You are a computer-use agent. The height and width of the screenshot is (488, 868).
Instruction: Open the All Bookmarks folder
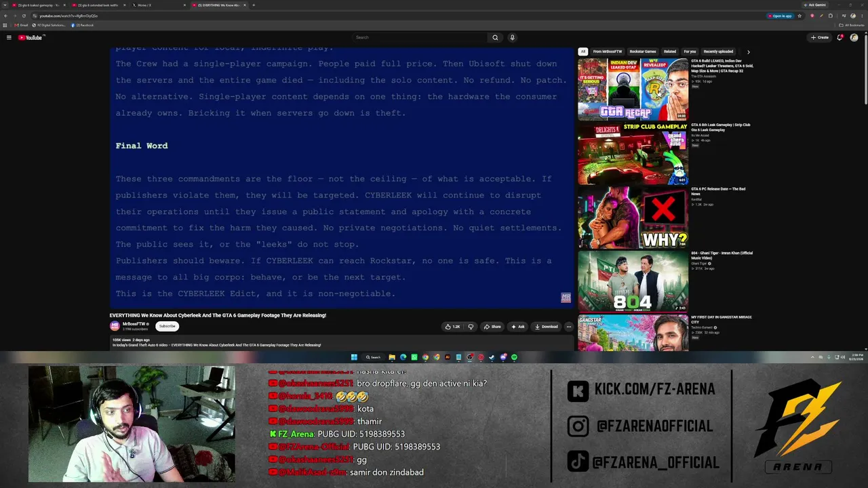tap(852, 25)
